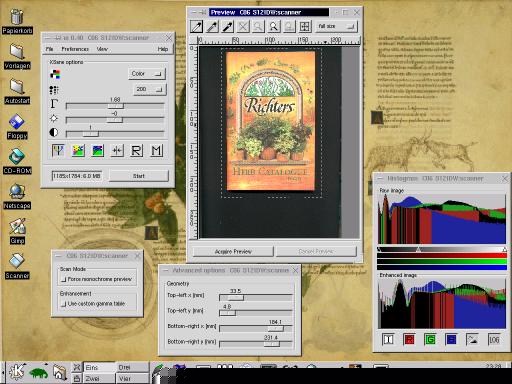Open the full size dropdown in Preview

pyautogui.click(x=336, y=26)
